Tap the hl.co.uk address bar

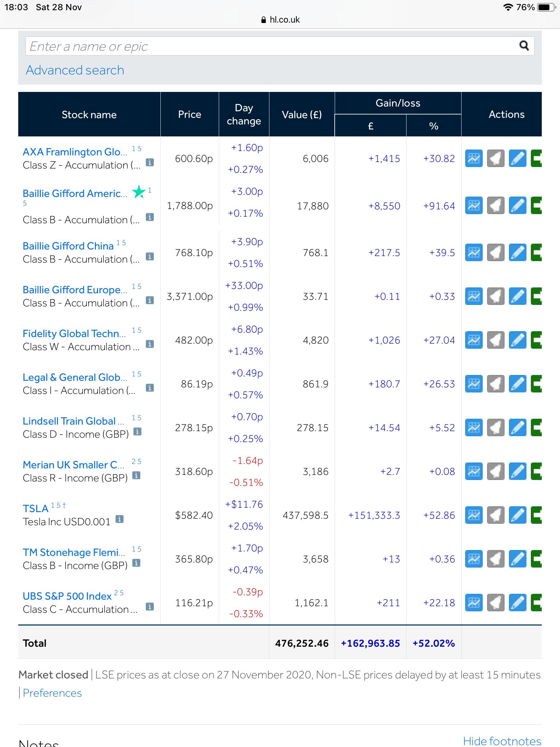pyautogui.click(x=280, y=20)
